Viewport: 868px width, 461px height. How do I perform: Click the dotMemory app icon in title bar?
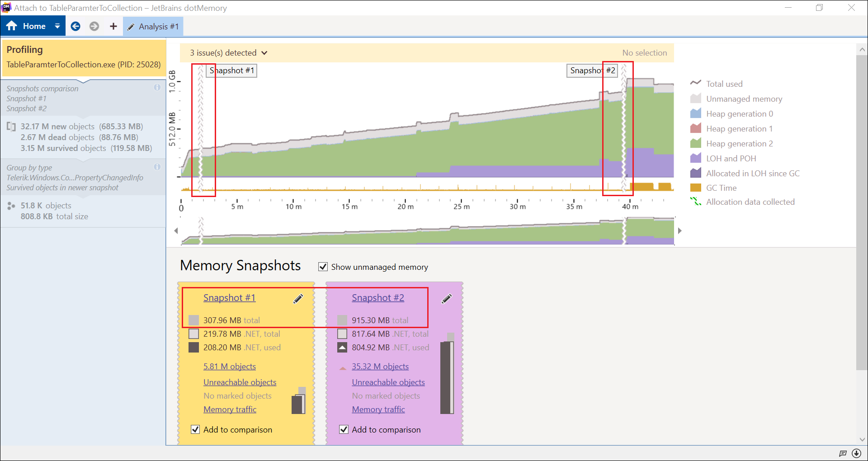[7, 8]
